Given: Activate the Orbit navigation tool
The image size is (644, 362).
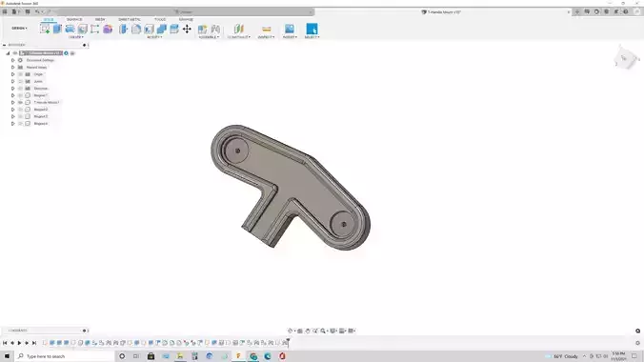Looking at the screenshot, I should pyautogui.click(x=291, y=331).
